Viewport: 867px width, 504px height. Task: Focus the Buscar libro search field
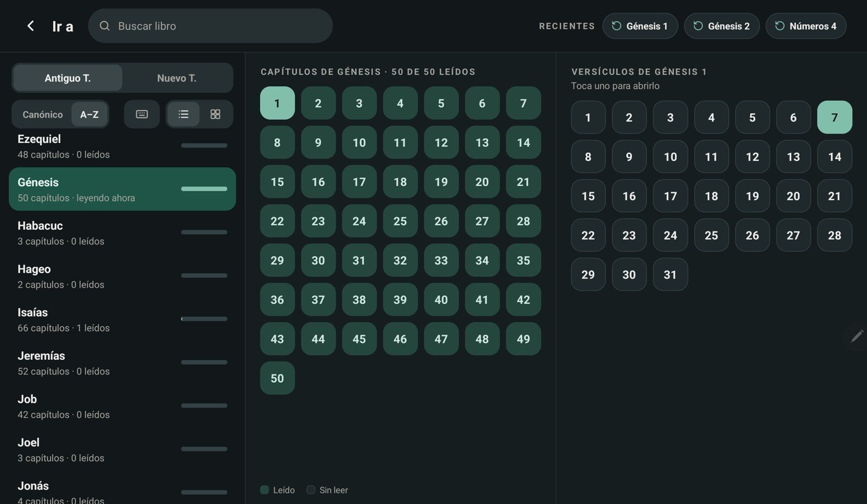(210, 26)
